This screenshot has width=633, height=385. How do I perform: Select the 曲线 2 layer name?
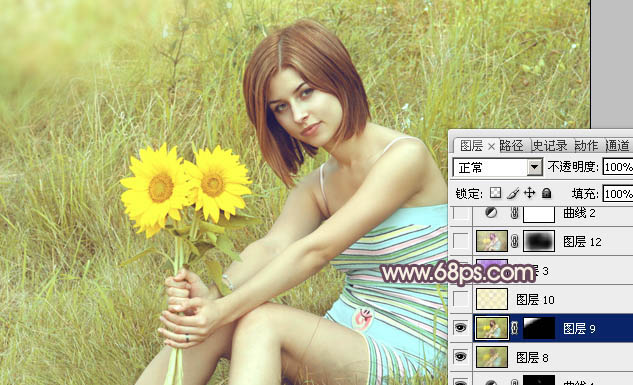[579, 213]
